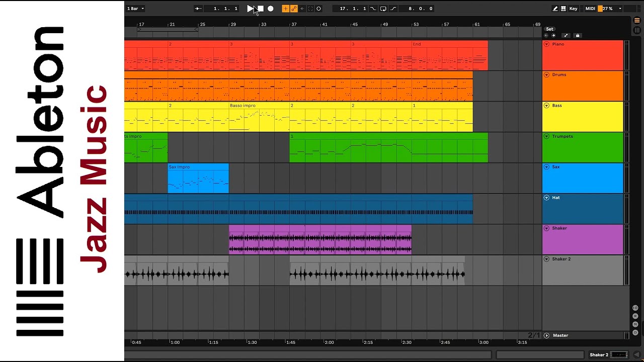Viewport: 644px width, 362px height.
Task: Open the 1 Bar quantization menu
Action: pyautogui.click(x=135, y=9)
